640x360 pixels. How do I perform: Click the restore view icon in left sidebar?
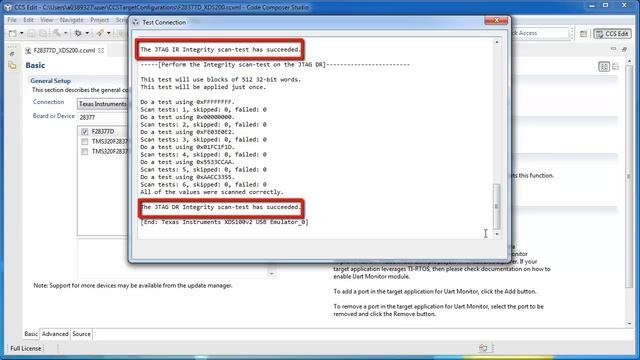pyautogui.click(x=12, y=53)
